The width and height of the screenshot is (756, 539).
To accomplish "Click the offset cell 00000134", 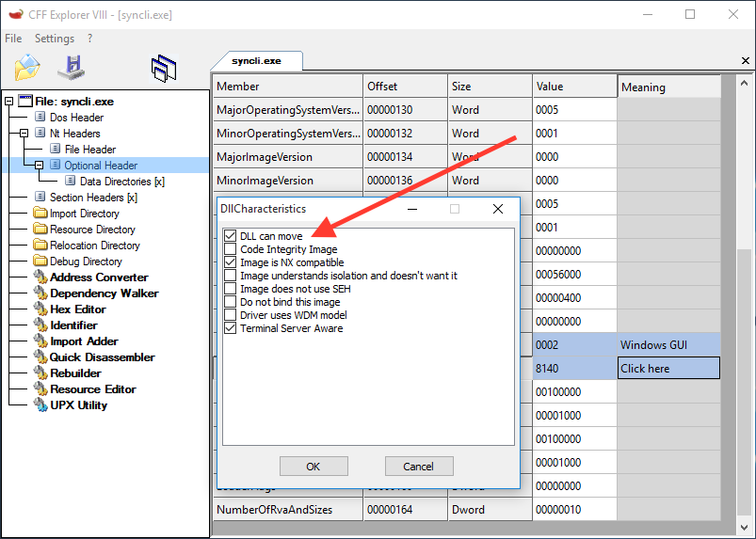I will tap(405, 157).
